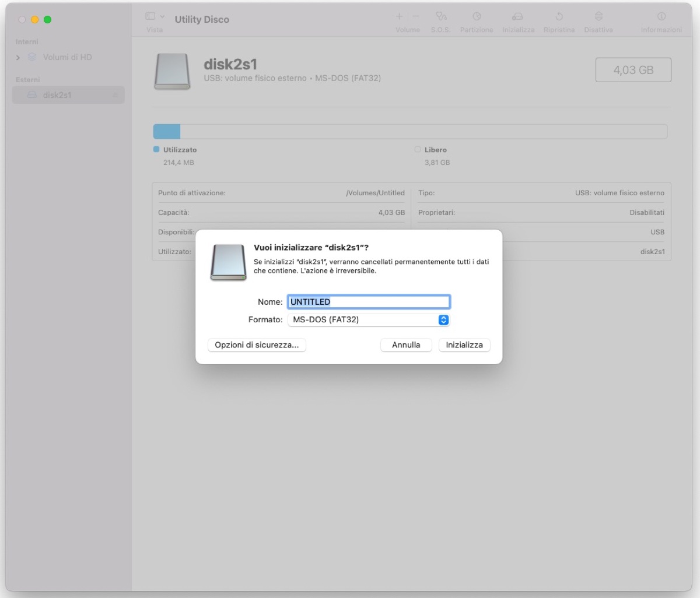The width and height of the screenshot is (700, 598).
Task: Click the disk icon in the dialog
Action: click(229, 262)
